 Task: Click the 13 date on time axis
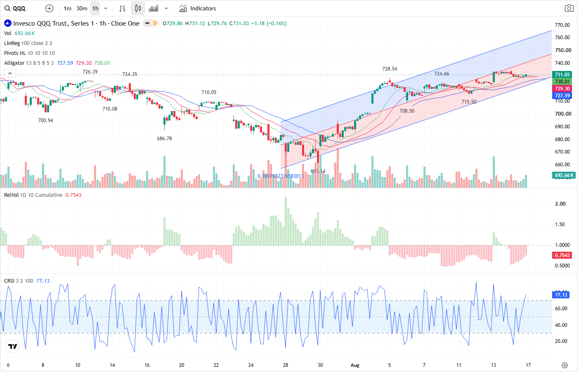click(x=494, y=365)
